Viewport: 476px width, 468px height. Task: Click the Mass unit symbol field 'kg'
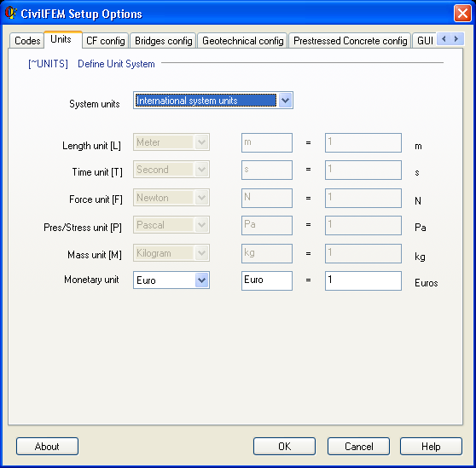(267, 253)
